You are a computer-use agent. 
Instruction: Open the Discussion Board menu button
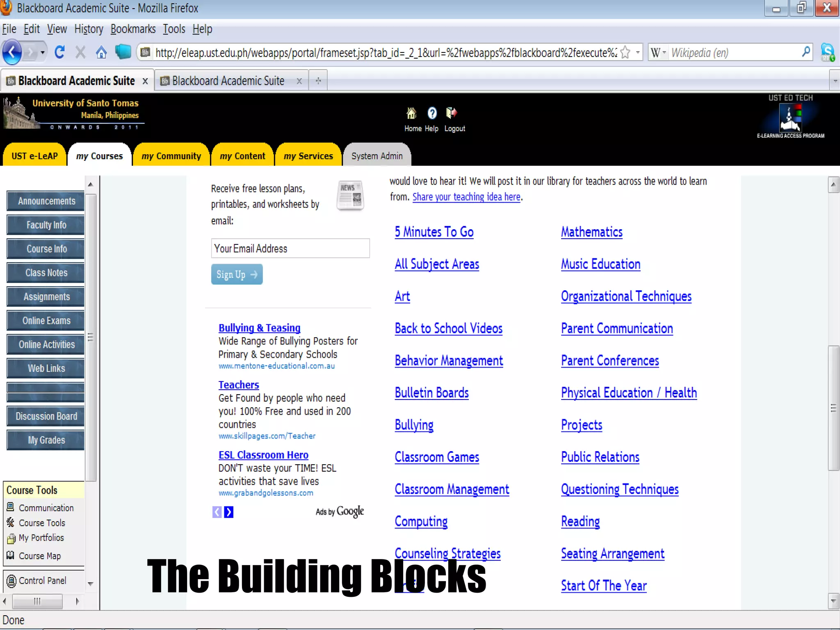tap(46, 416)
